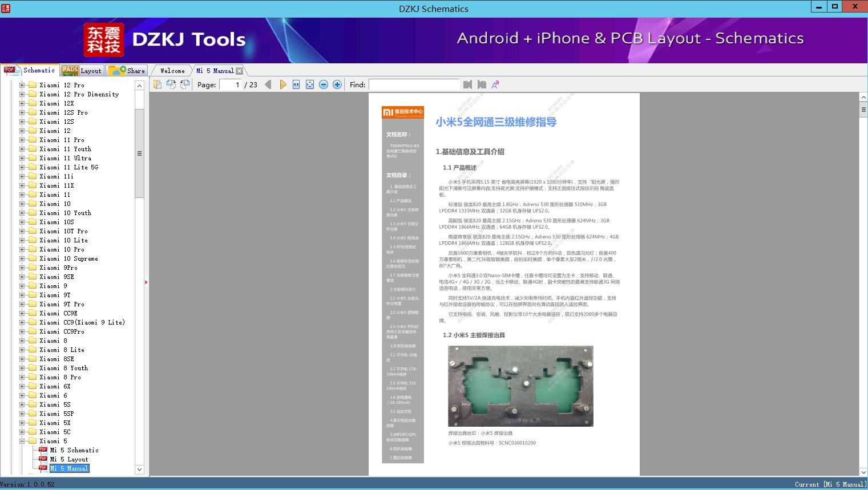Click PDF icon of Mi 5 Schematic
Image resolution: width=868 pixels, height=490 pixels.
[x=43, y=450]
